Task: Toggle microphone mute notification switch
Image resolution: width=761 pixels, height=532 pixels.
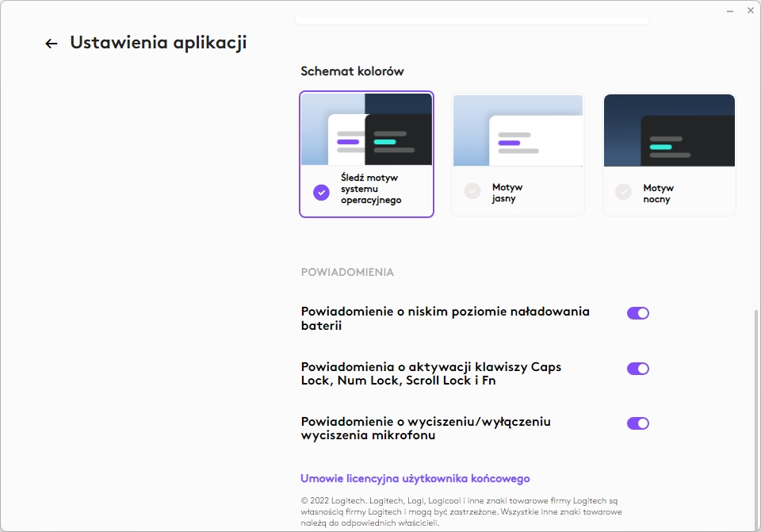Action: 637,423
